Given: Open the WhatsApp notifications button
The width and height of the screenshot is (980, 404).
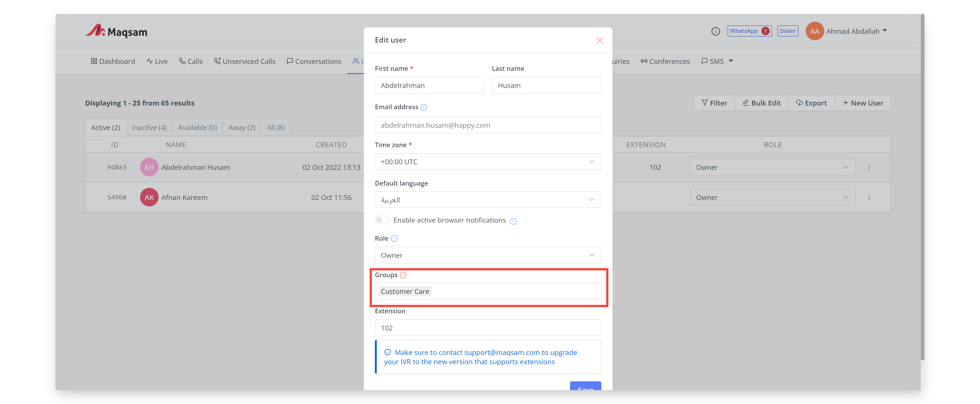Looking at the screenshot, I should 749,31.
